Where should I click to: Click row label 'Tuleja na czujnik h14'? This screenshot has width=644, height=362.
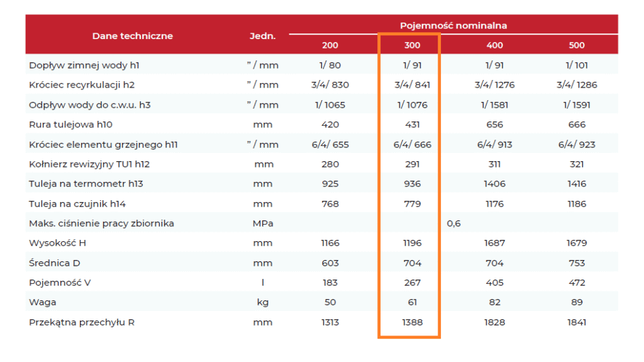point(77,203)
